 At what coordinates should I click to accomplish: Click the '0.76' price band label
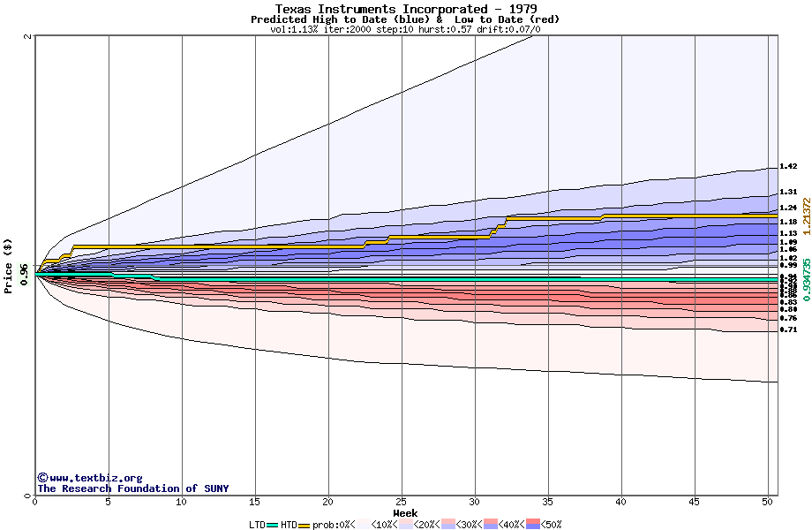pyautogui.click(x=788, y=318)
